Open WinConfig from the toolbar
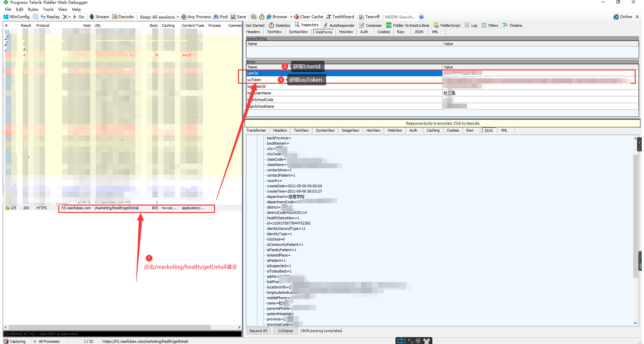 tap(17, 17)
